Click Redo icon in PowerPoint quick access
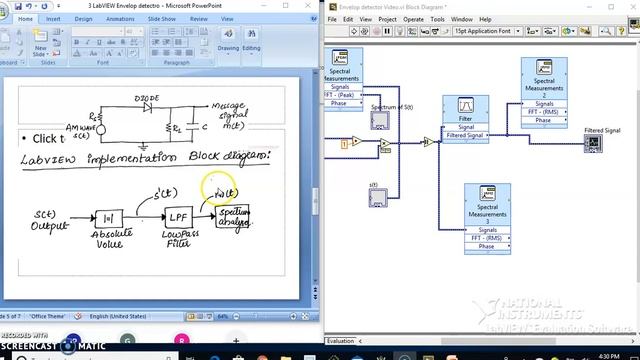640x360 pixels. click(x=44, y=6)
